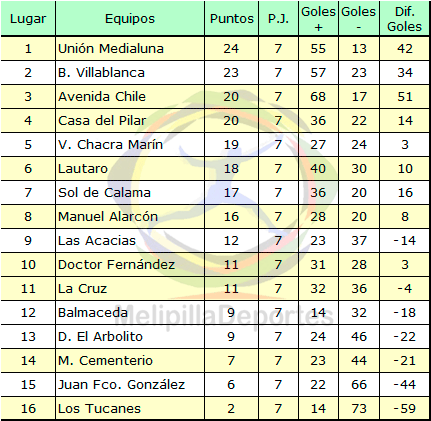Screen dimensions: 431x421
Task: Click the Los Tucanes team name
Action: pos(99,409)
